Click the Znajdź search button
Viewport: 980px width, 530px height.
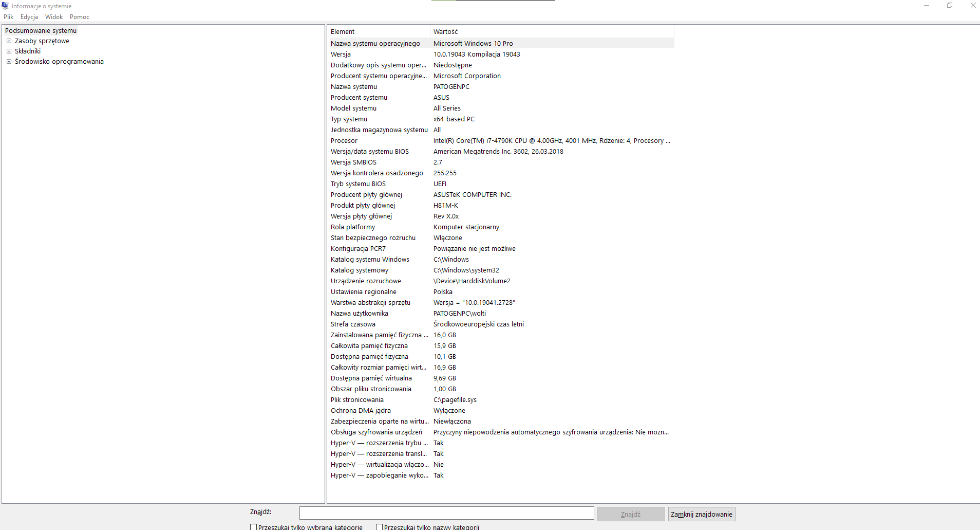(631, 514)
